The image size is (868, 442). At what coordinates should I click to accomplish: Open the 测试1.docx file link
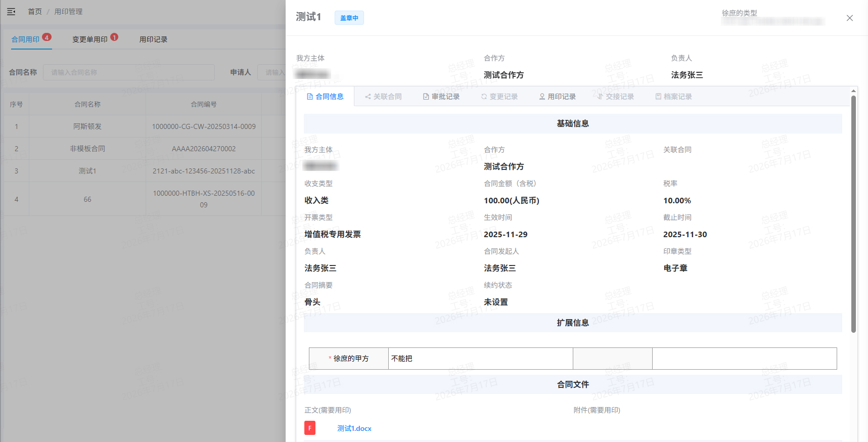pyautogui.click(x=354, y=428)
